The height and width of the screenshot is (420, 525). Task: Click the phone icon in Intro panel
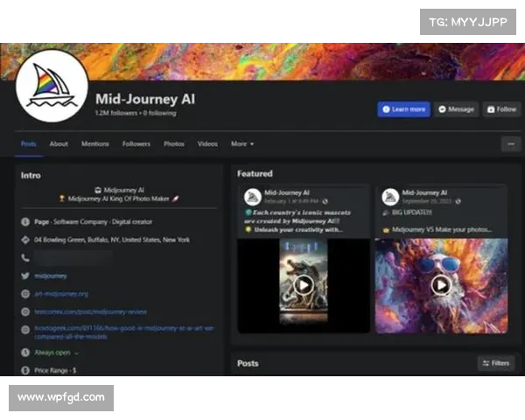[24, 258]
